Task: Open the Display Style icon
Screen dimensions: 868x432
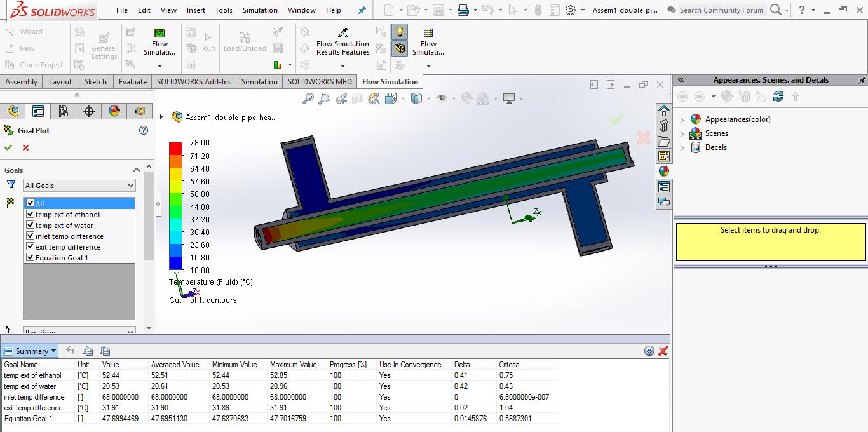Action: coord(417,98)
